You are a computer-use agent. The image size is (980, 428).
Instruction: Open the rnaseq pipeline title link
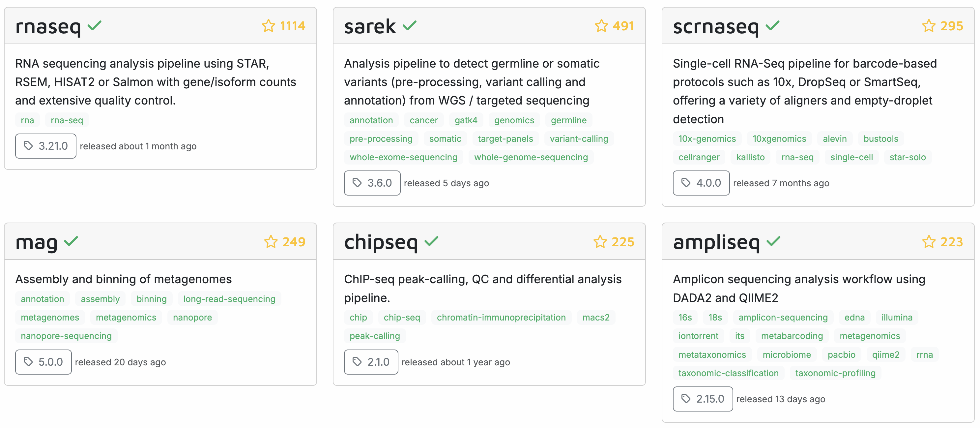click(48, 27)
